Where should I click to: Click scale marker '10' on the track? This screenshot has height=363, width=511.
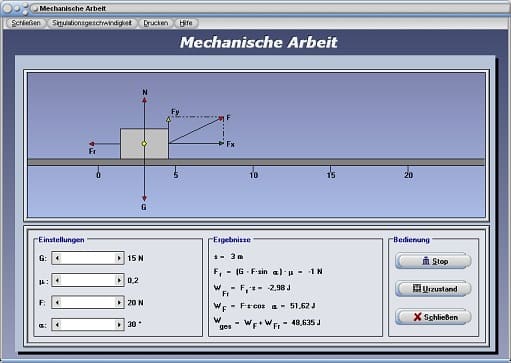pyautogui.click(x=254, y=175)
